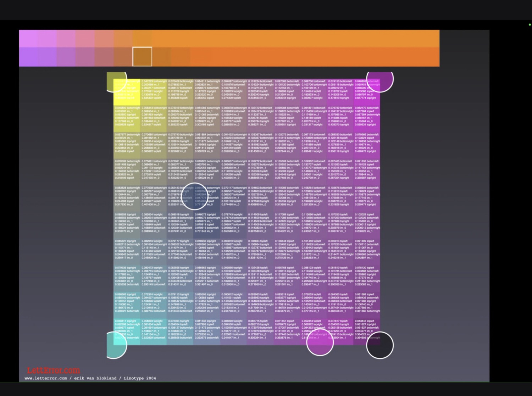Click the value '0.290417 im_0'

coord(124,257)
